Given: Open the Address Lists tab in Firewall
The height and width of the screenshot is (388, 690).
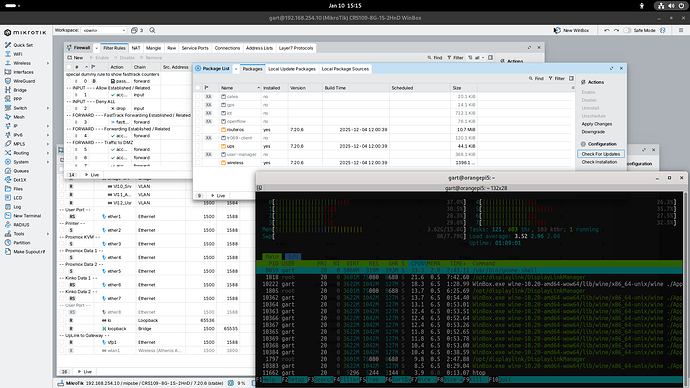Looking at the screenshot, I should pyautogui.click(x=259, y=48).
